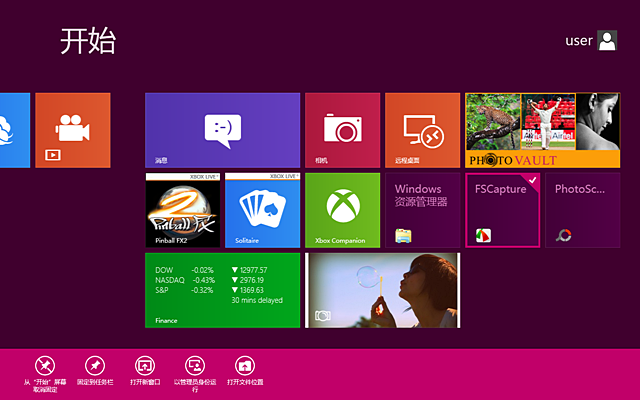Screen dimensions: 640x400
Task: Open the Solitaire tile
Action: 262,210
